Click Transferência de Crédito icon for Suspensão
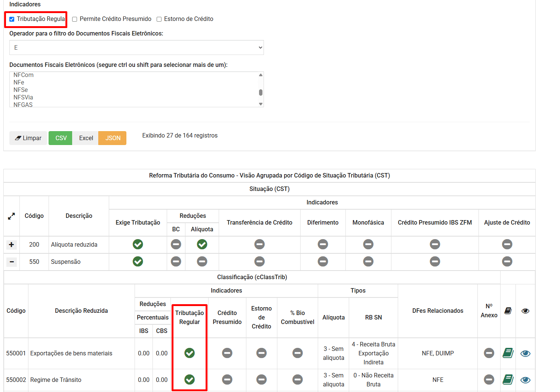Image resolution: width=560 pixels, height=392 pixels. coord(259,262)
